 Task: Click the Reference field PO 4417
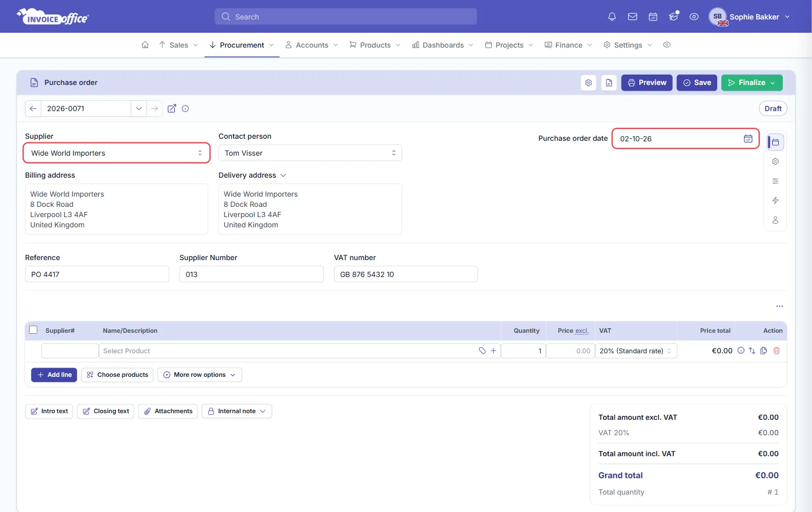click(x=97, y=274)
